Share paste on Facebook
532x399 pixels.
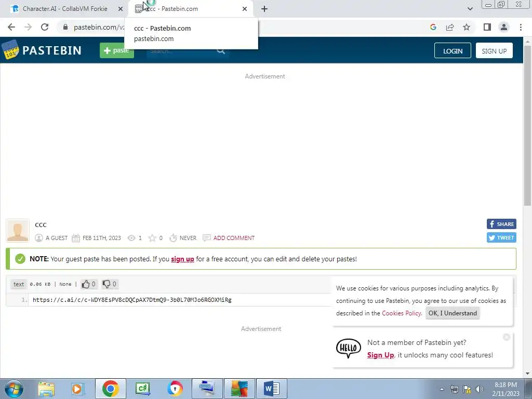501,224
